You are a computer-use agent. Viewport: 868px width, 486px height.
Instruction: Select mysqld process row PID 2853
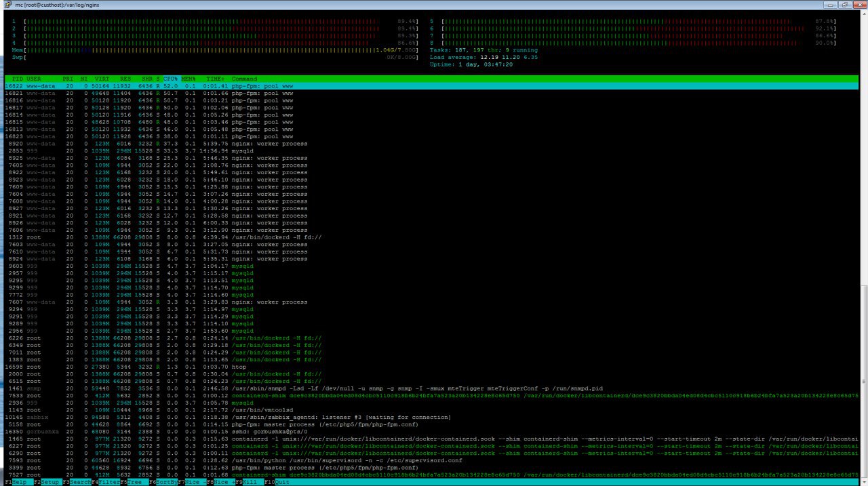pos(431,150)
